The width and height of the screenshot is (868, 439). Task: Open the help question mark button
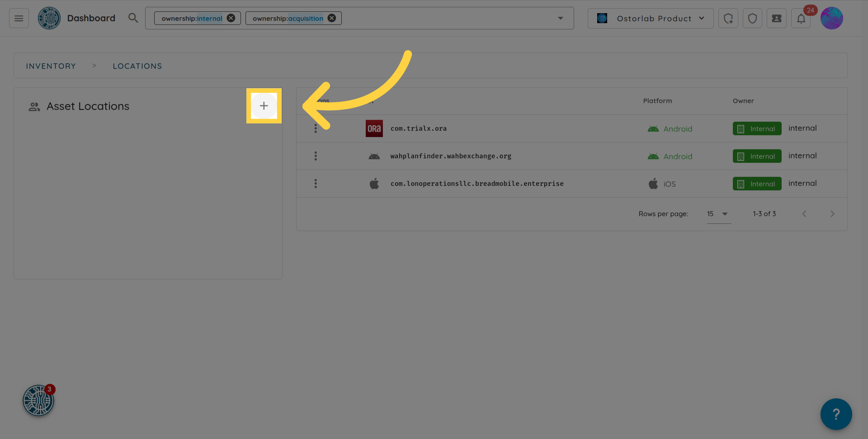(x=836, y=414)
